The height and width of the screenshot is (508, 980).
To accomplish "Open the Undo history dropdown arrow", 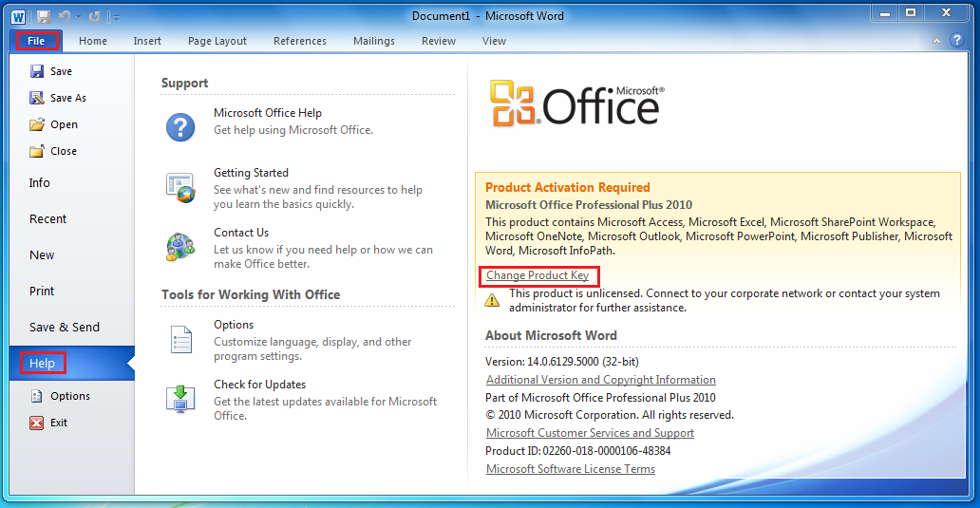I will [78, 17].
